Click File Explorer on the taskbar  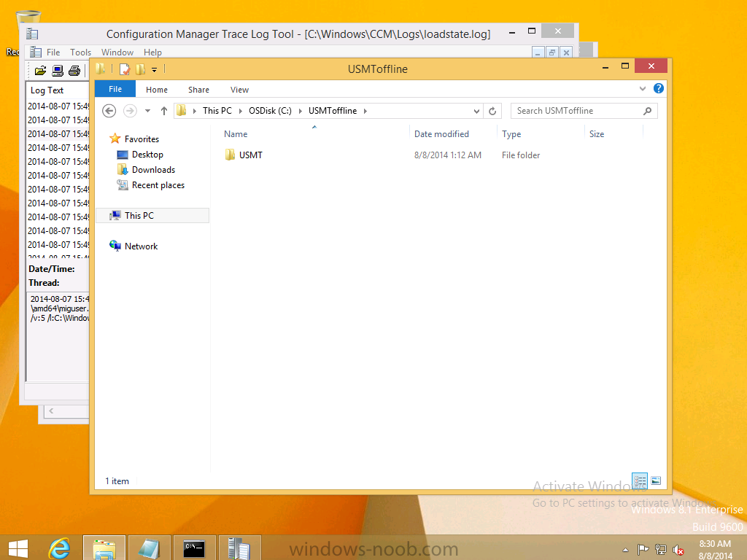104,548
